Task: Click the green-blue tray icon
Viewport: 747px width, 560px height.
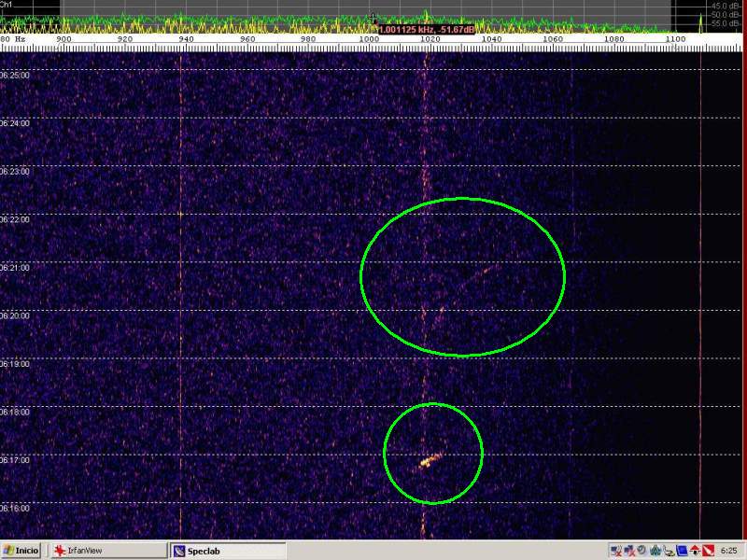Action: click(x=656, y=551)
